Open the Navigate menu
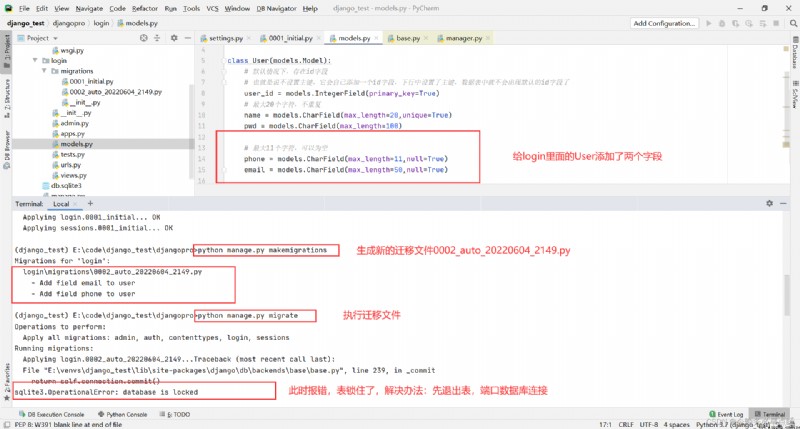 89,8
